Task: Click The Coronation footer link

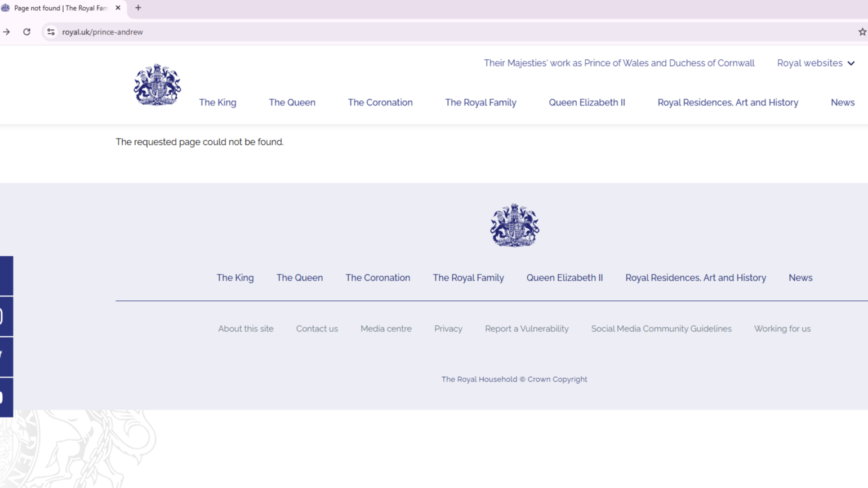Action: [x=377, y=278]
